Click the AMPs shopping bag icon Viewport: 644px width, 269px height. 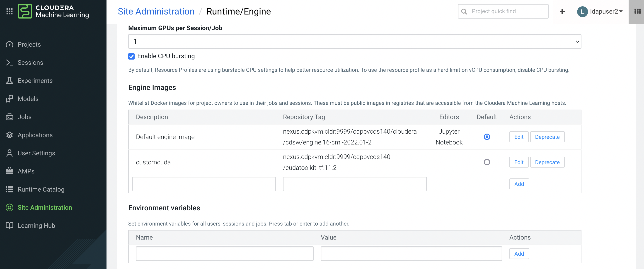pyautogui.click(x=9, y=171)
